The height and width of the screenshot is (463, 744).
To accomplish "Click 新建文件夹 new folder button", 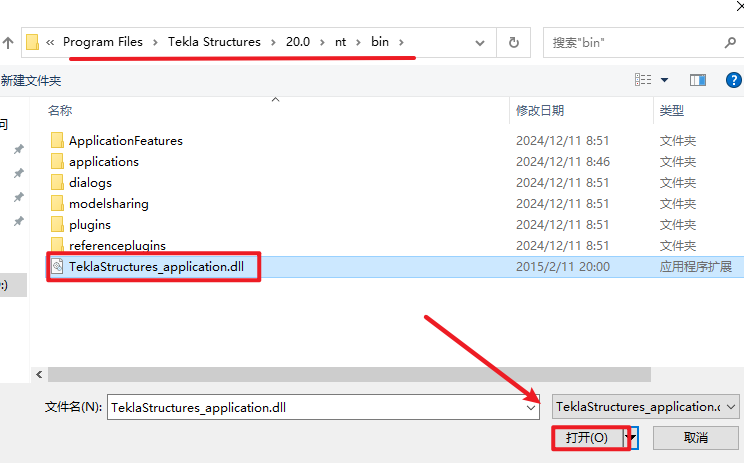I will click(31, 81).
